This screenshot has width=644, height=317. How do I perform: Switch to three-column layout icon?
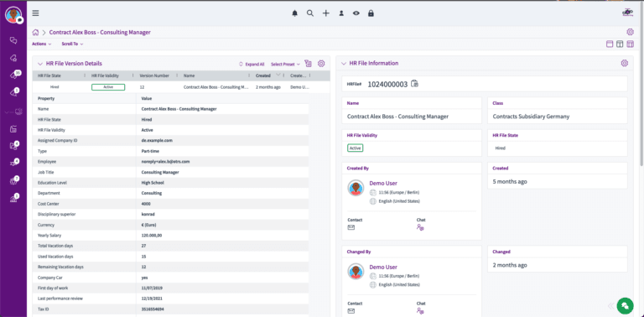coord(630,44)
